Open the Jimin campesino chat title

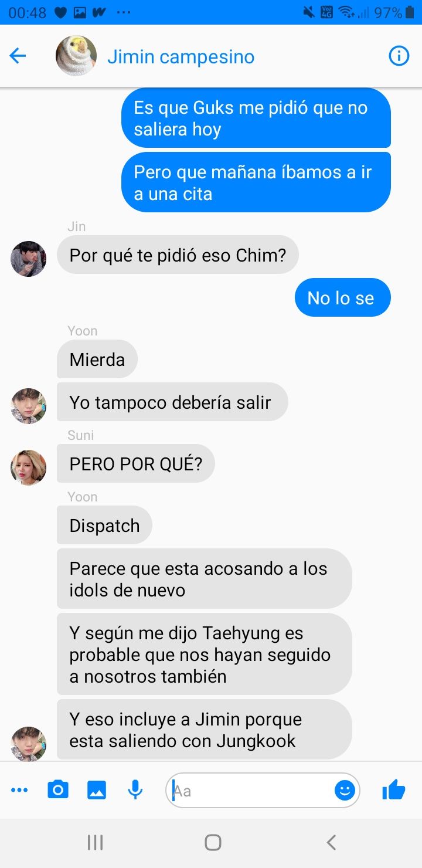(x=181, y=57)
